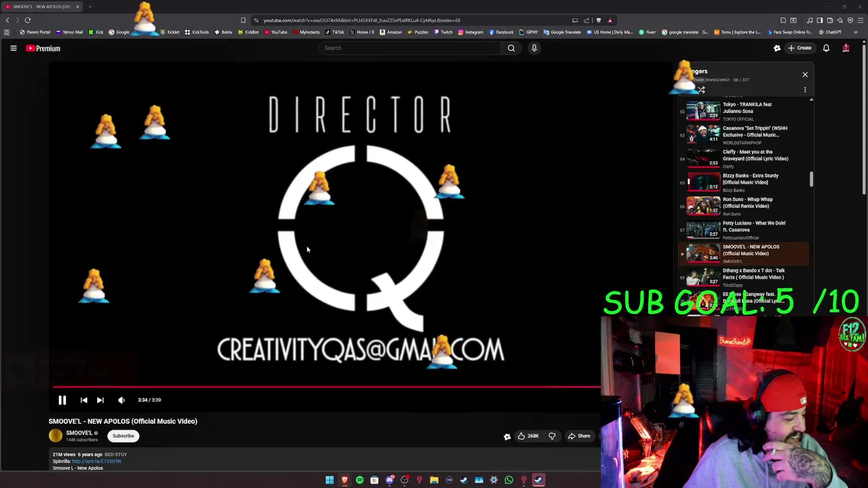Image resolution: width=868 pixels, height=488 pixels.
Task: Select the current SMOOVE'L - NEW APOLOS playlist row
Action: 745,253
